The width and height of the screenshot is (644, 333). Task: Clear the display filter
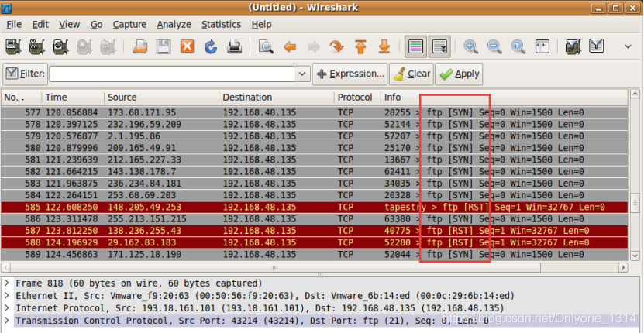[x=412, y=74]
